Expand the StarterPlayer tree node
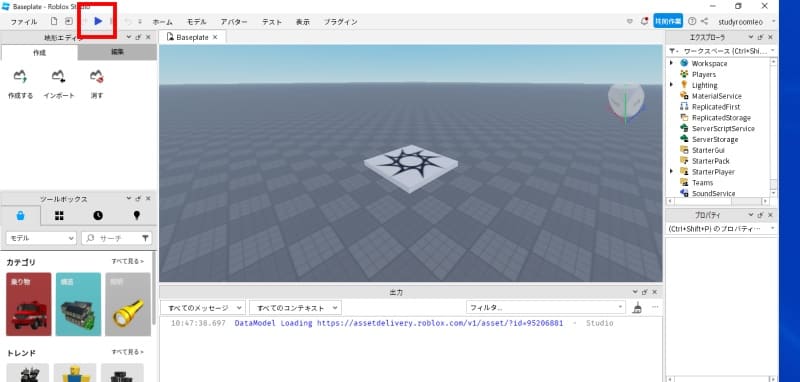Viewport: 800px width, 382px height. tap(671, 171)
